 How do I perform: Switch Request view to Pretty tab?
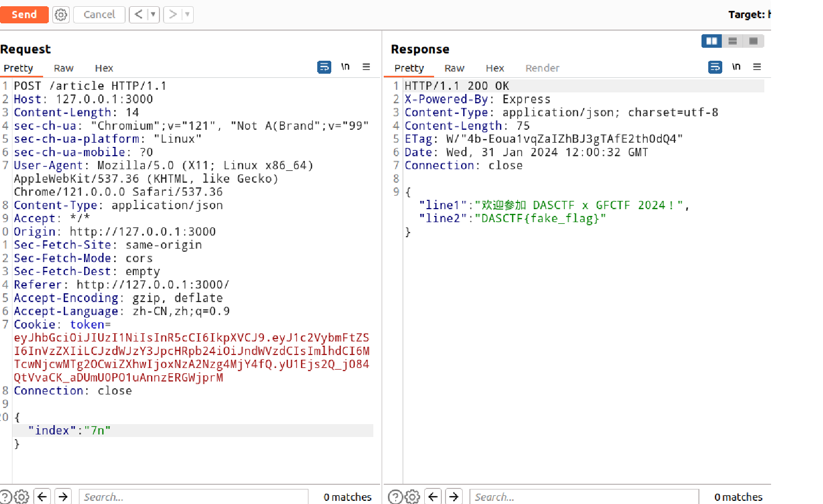(18, 68)
